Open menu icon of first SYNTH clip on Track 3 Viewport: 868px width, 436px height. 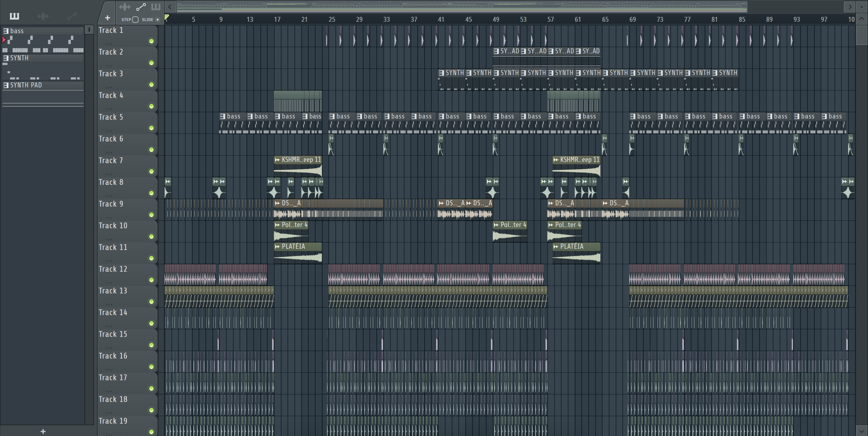click(441, 73)
